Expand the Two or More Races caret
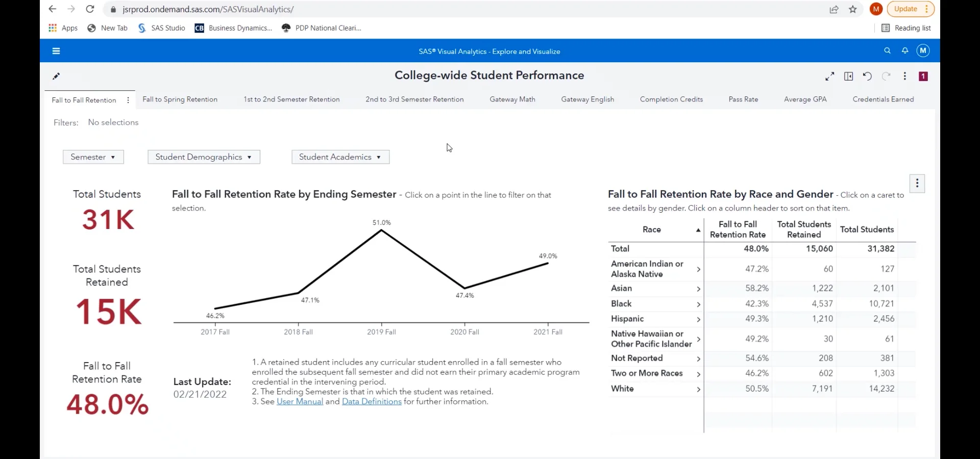Viewport: 980px width, 459px height. (x=698, y=374)
